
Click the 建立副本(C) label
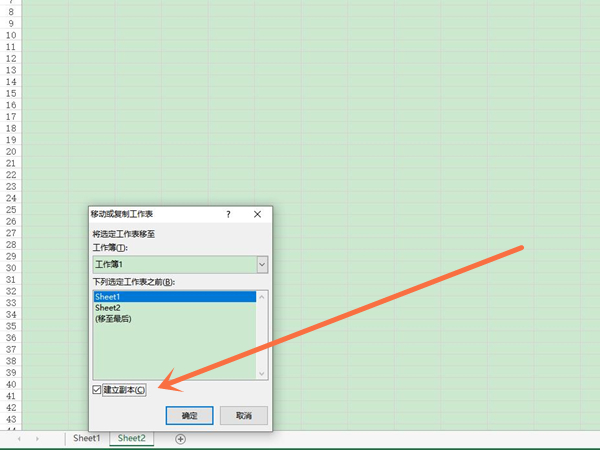coord(124,390)
